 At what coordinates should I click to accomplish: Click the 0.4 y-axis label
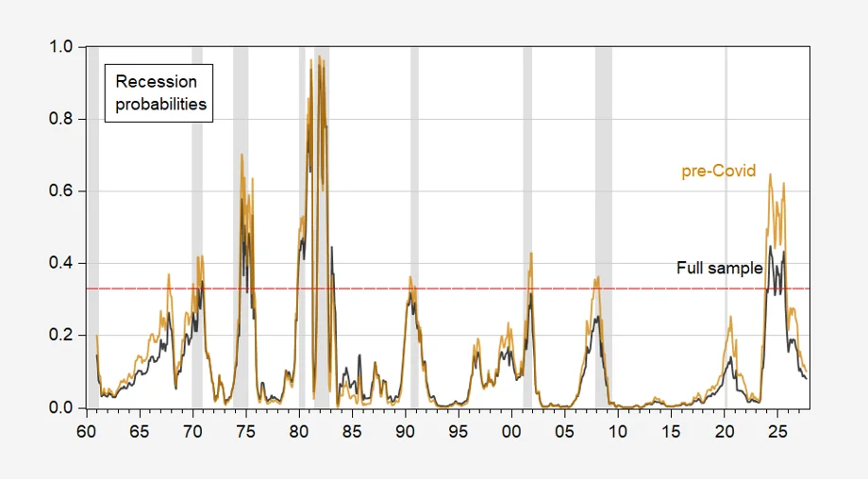(61, 263)
